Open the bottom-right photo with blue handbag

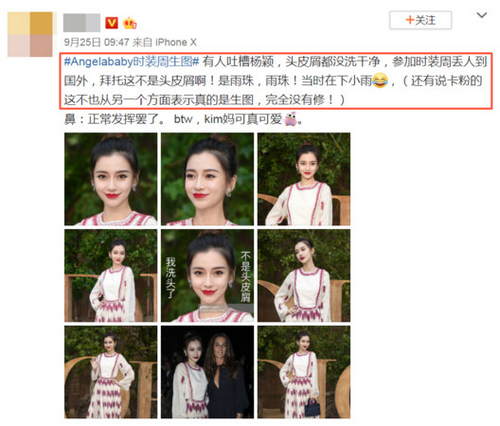pos(304,372)
